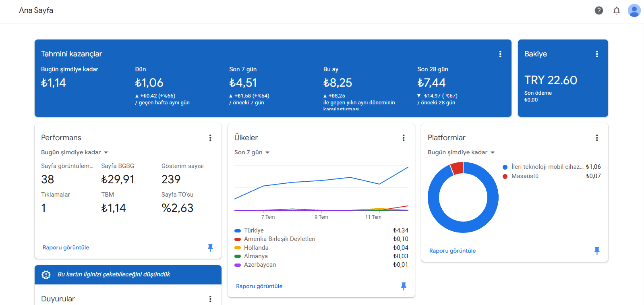Toggle pin on the Performans card
The width and height of the screenshot is (644, 305).
click(x=210, y=247)
